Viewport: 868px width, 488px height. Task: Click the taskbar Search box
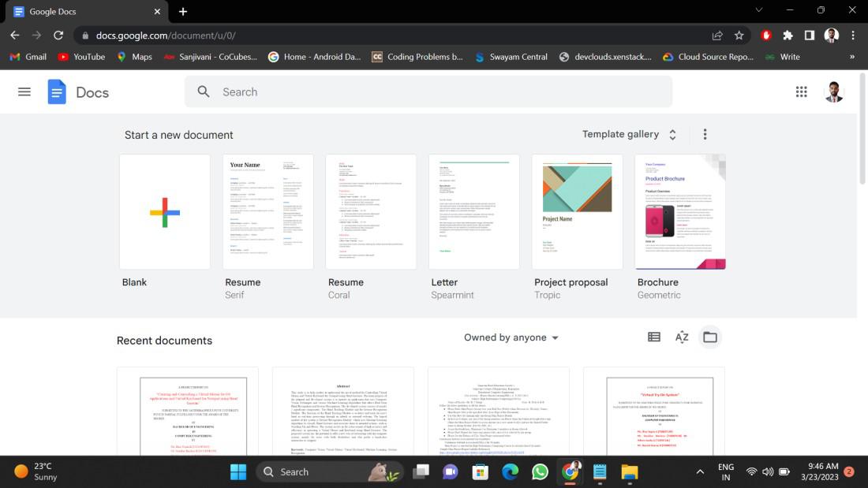pos(330,472)
